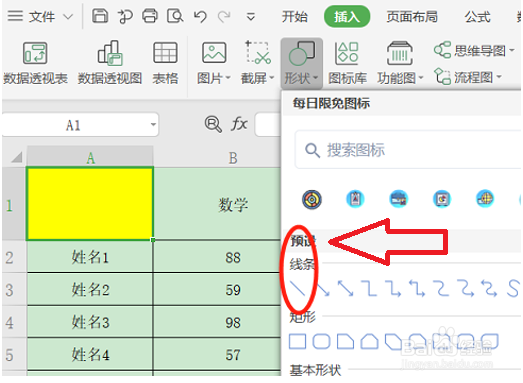Select the 插入 ribbon tab
Viewport: 523px width, 383px height.
pyautogui.click(x=347, y=16)
